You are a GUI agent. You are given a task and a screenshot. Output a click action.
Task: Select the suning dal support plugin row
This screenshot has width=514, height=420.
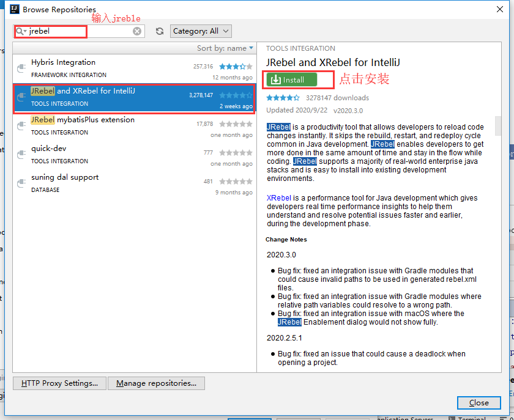point(135,185)
